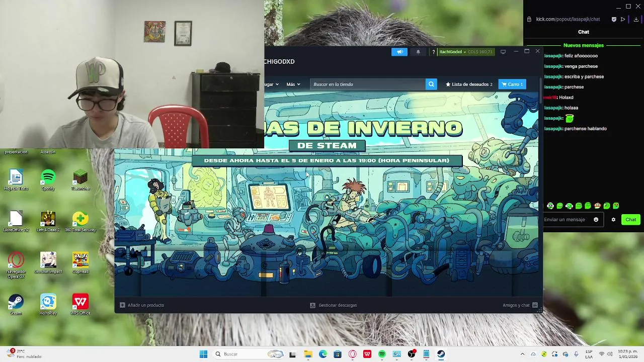Click shield icon in Kick chat address bar
This screenshot has width=644, height=362.
614,19
